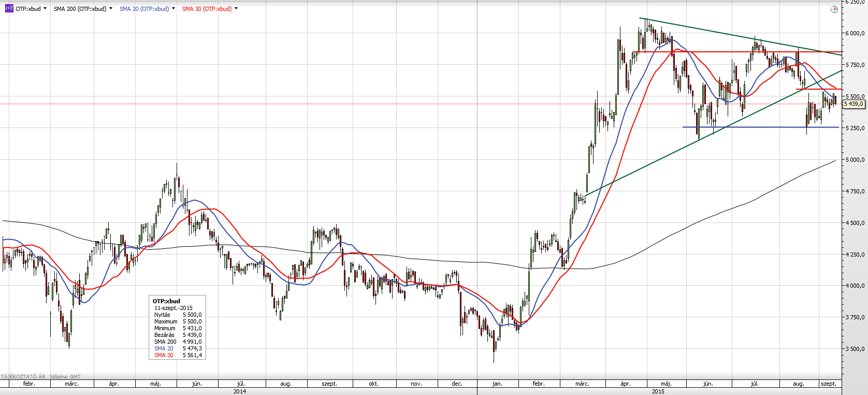868x395 pixels.
Task: Click the dec. month on the time axis
Action: [457, 384]
